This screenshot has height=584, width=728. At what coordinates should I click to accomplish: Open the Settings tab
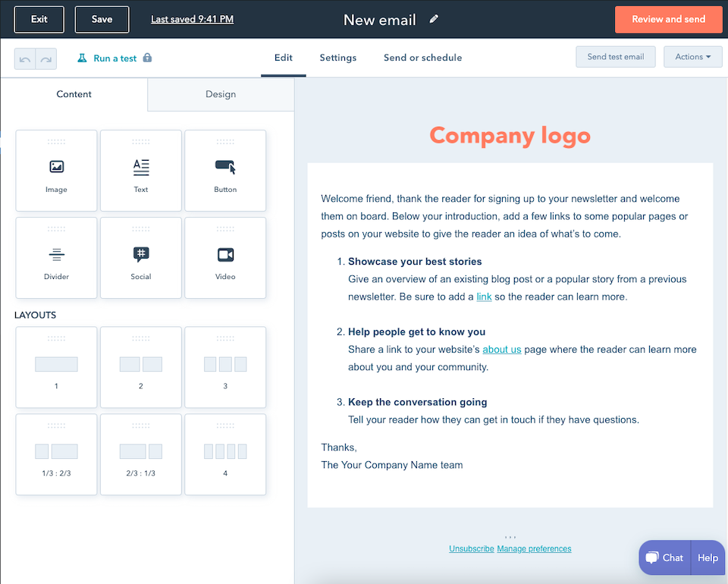[x=337, y=58]
